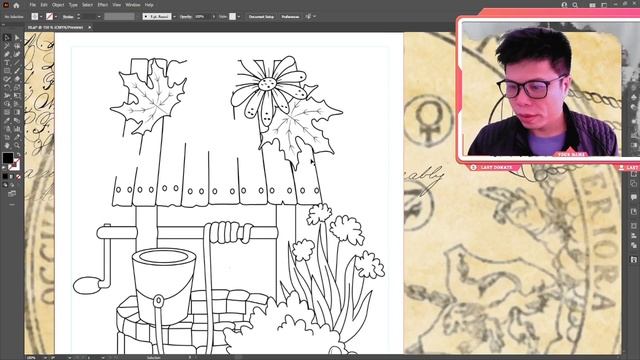640x360 pixels.
Task: Pick the Magic Wand tool
Action: pos(7,46)
